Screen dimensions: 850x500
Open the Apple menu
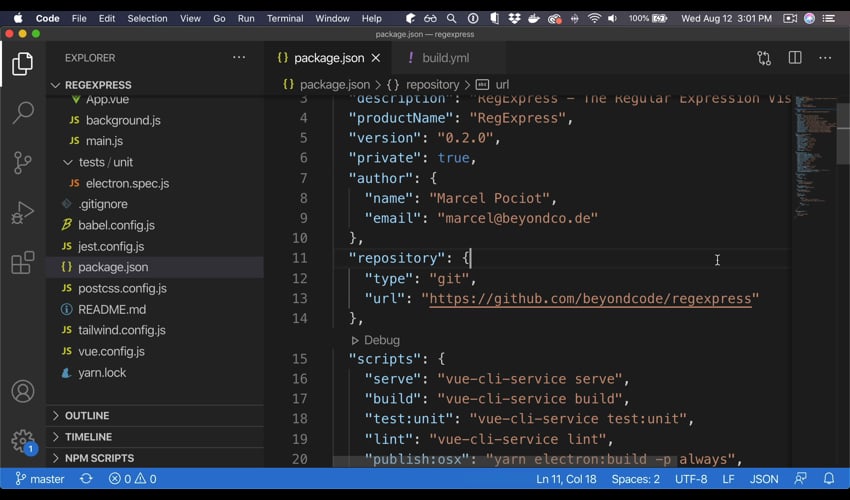(18, 18)
